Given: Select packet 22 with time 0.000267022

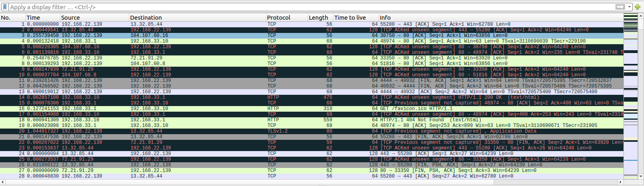Looking at the screenshot, I should pyautogui.click(x=311, y=142).
